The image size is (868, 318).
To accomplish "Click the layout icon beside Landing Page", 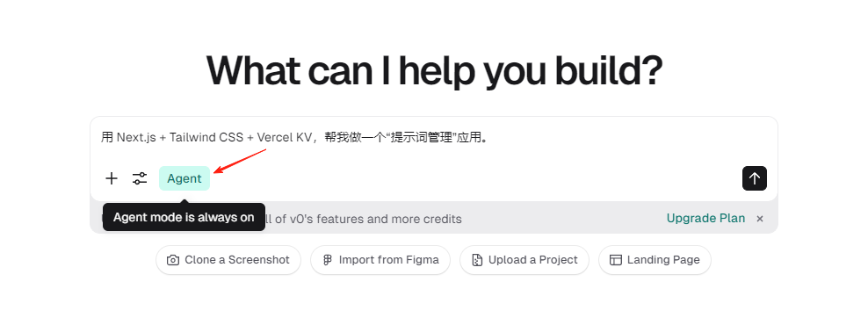I will pyautogui.click(x=616, y=260).
